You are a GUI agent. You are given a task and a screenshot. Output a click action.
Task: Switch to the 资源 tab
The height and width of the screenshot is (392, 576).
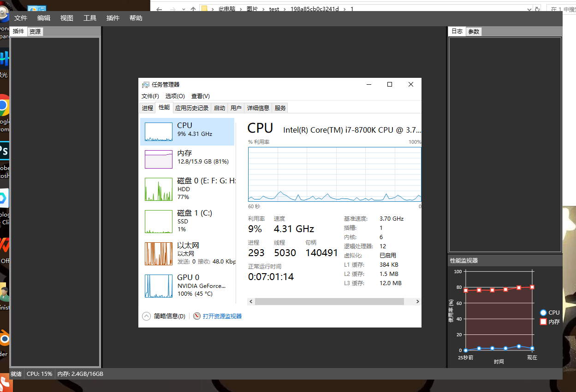point(35,31)
